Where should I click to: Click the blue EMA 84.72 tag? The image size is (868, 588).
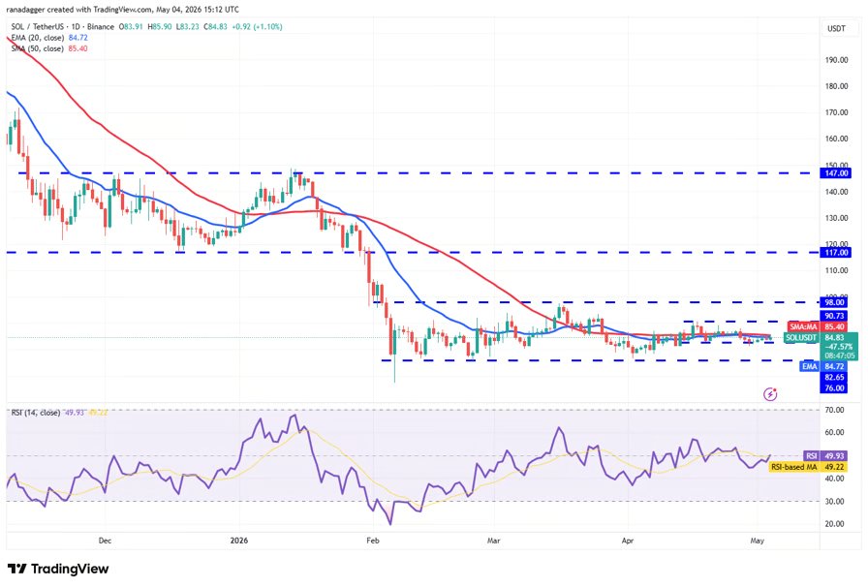[824, 366]
